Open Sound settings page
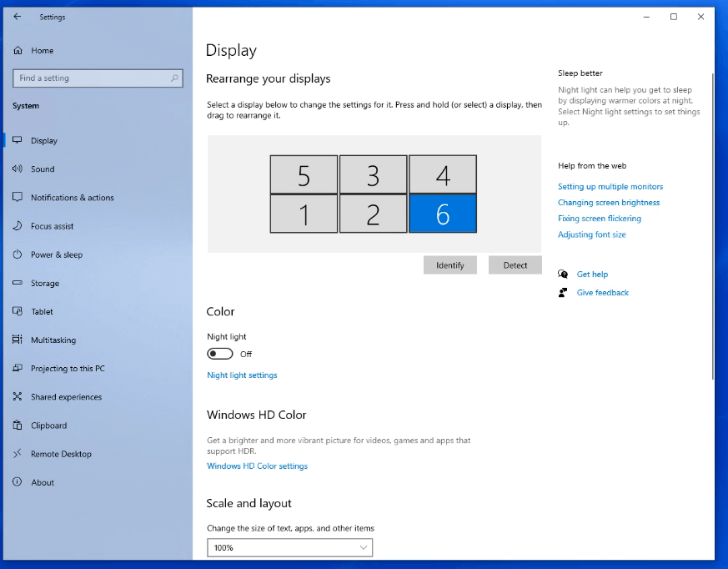 pyautogui.click(x=43, y=169)
